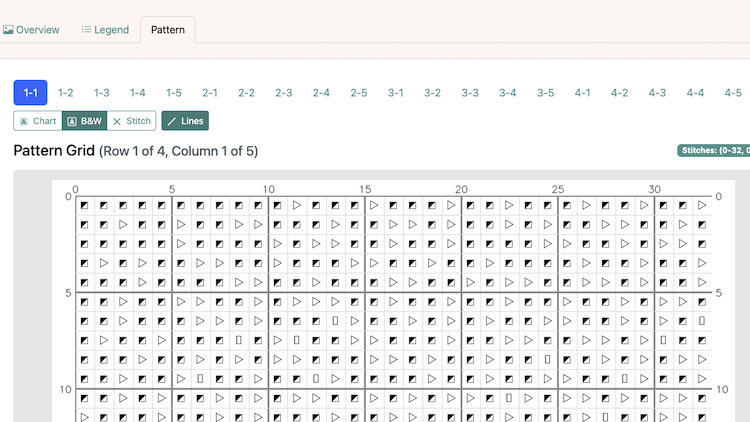
Task: Click the Lines slash icon
Action: tap(172, 121)
